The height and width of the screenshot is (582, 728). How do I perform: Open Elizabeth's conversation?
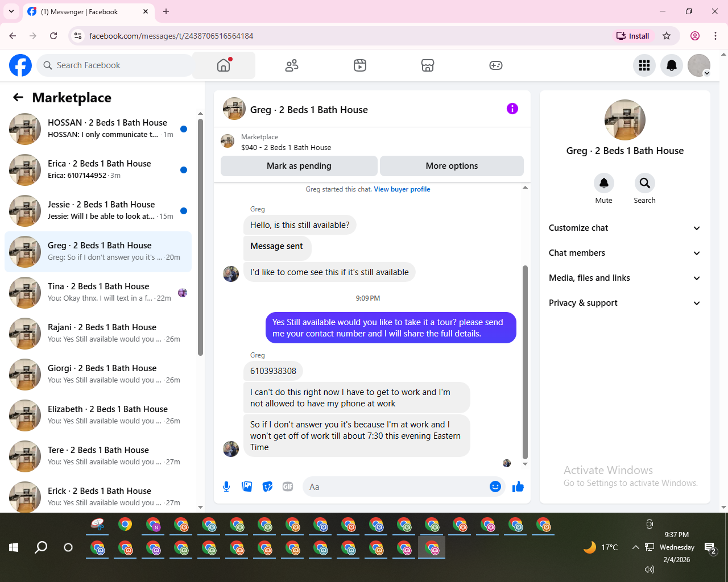pyautogui.click(x=98, y=415)
